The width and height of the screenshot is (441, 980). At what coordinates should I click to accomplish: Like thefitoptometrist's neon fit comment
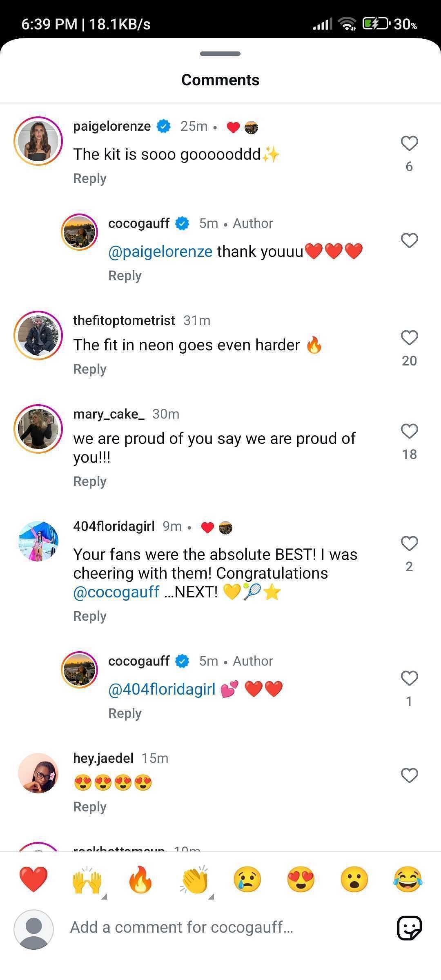tap(409, 338)
